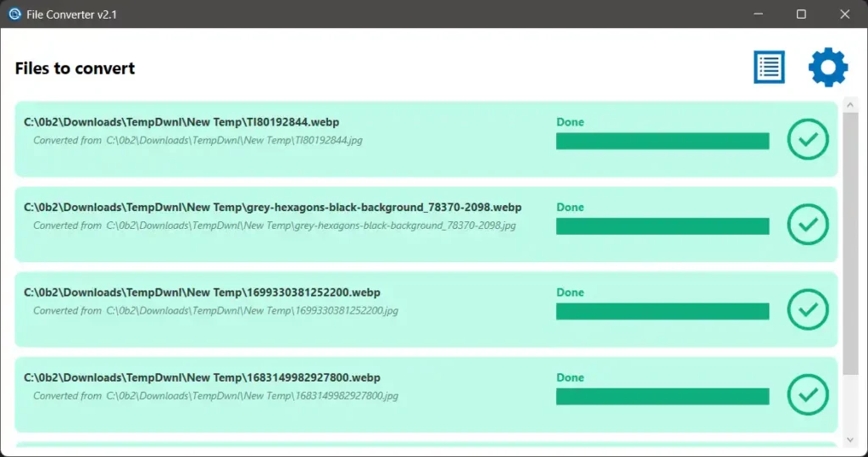The width and height of the screenshot is (868, 457).
Task: Select the 1683149982927800.webp output path
Action: pos(202,377)
